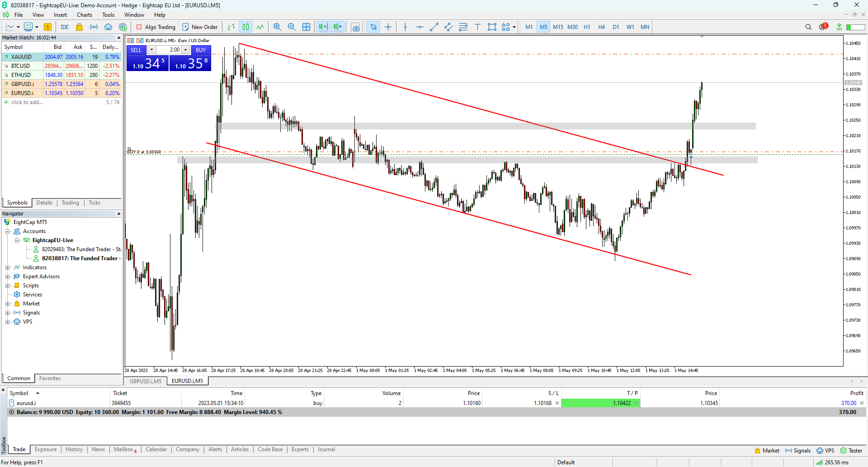The width and height of the screenshot is (868, 467).
Task: Pick the text label tool
Action: 477,27
